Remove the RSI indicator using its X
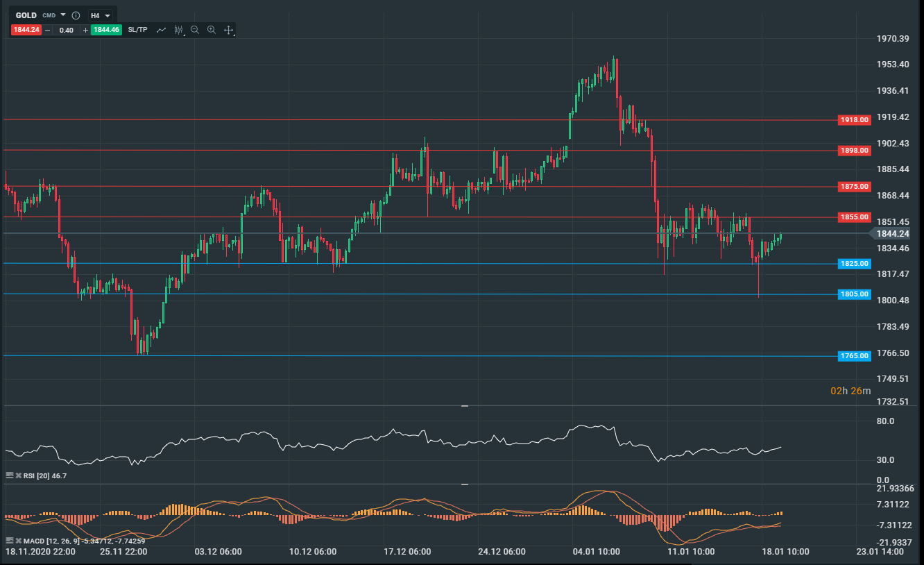924x565 pixels. pyautogui.click(x=19, y=475)
